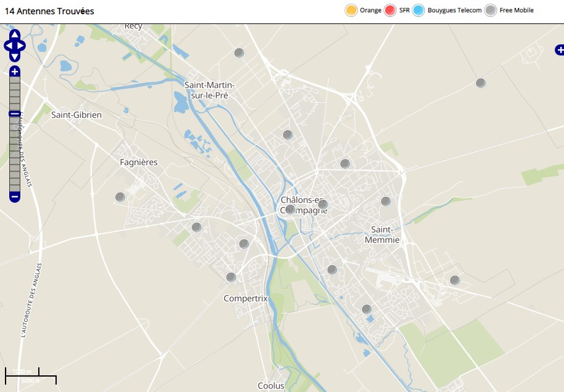
Task: Pan the map up with the north arrow
Action: pos(15,35)
